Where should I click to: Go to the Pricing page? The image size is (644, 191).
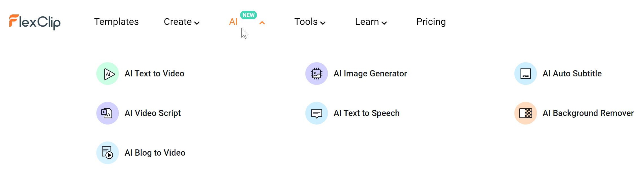pyautogui.click(x=431, y=22)
